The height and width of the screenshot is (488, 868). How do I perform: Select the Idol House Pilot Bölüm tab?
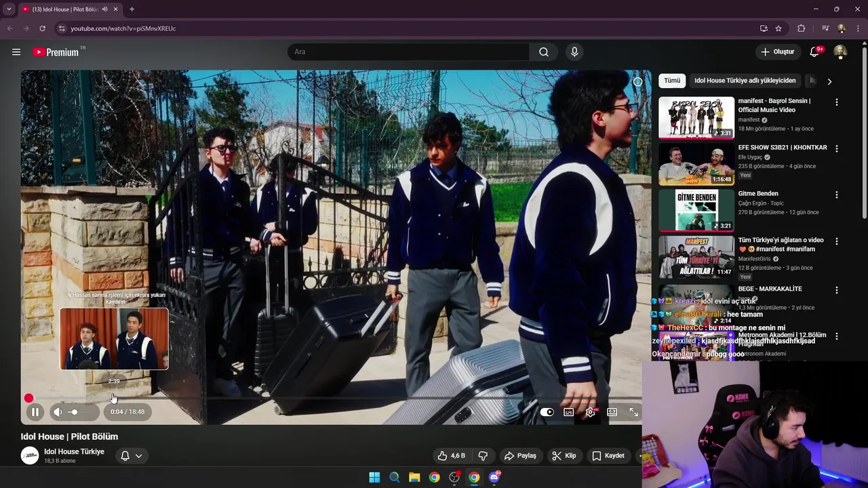(x=65, y=9)
